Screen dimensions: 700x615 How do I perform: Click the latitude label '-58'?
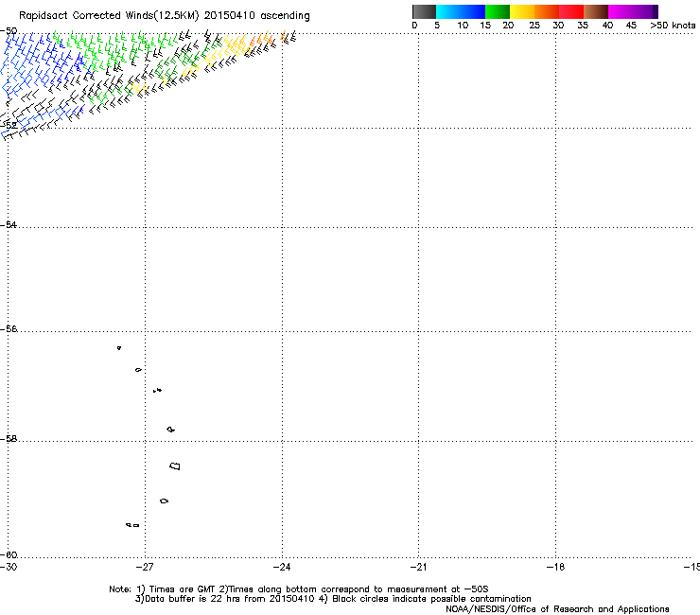click(x=9, y=439)
